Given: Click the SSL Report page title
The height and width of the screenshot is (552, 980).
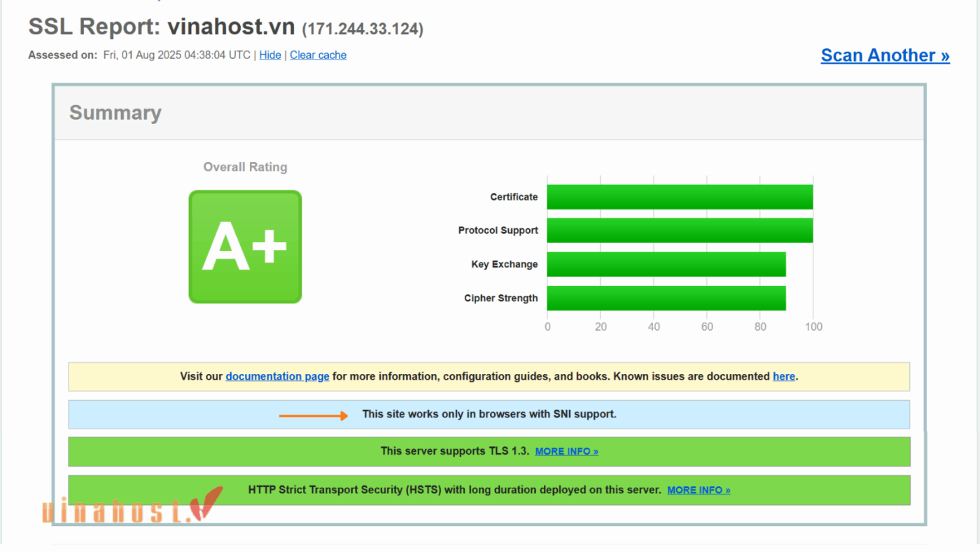Looking at the screenshot, I should coord(91,26).
